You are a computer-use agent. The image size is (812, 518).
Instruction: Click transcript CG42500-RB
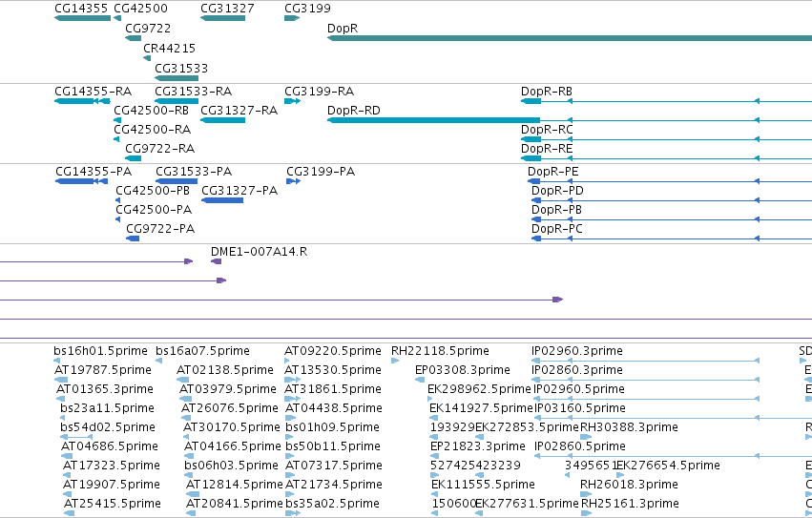(117, 120)
